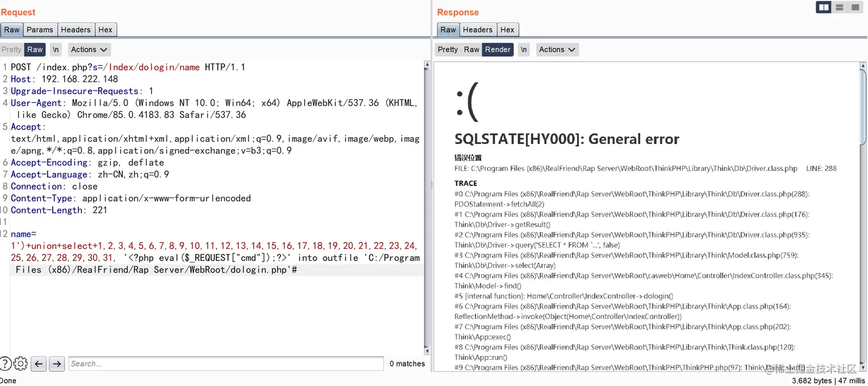Click trace entry #0 Driver.class.php(288)
Viewport: 868px width, 386px height.
click(631, 199)
